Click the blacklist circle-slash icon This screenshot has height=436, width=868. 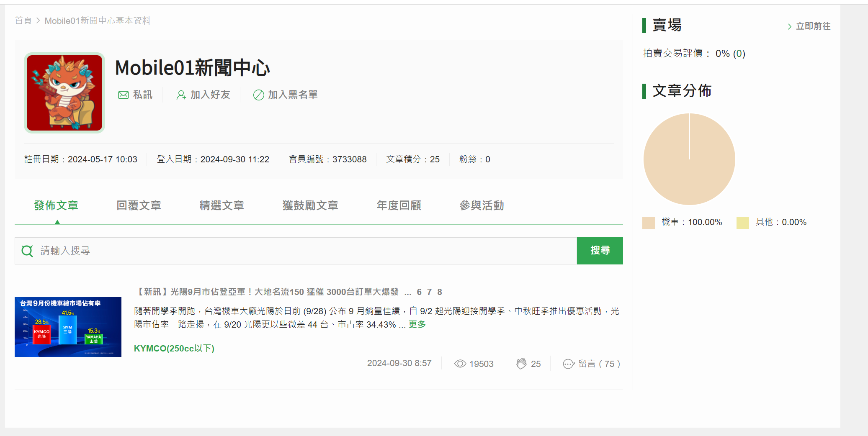[x=258, y=95]
